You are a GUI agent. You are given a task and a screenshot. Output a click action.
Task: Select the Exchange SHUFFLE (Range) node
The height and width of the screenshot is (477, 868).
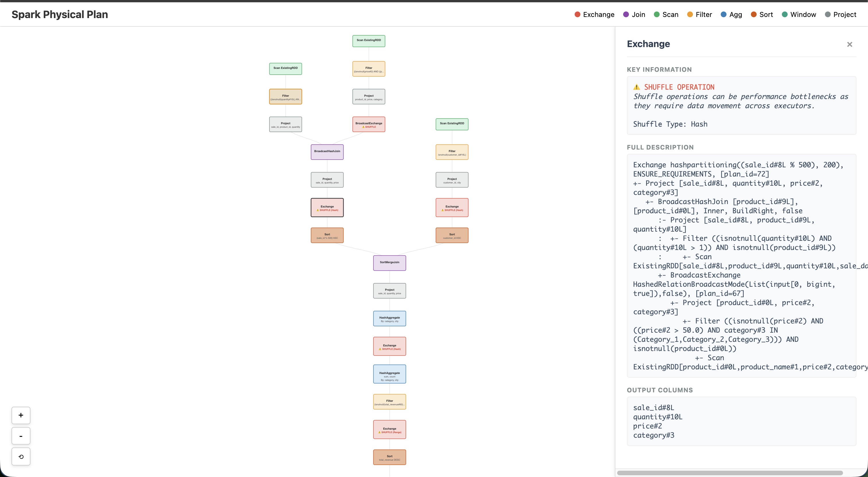coord(390,430)
